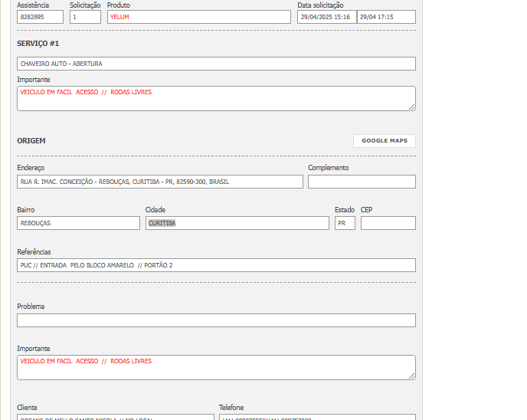This screenshot has width=527, height=420.
Task: Click the Importante textarea below Problema
Action: (x=217, y=368)
